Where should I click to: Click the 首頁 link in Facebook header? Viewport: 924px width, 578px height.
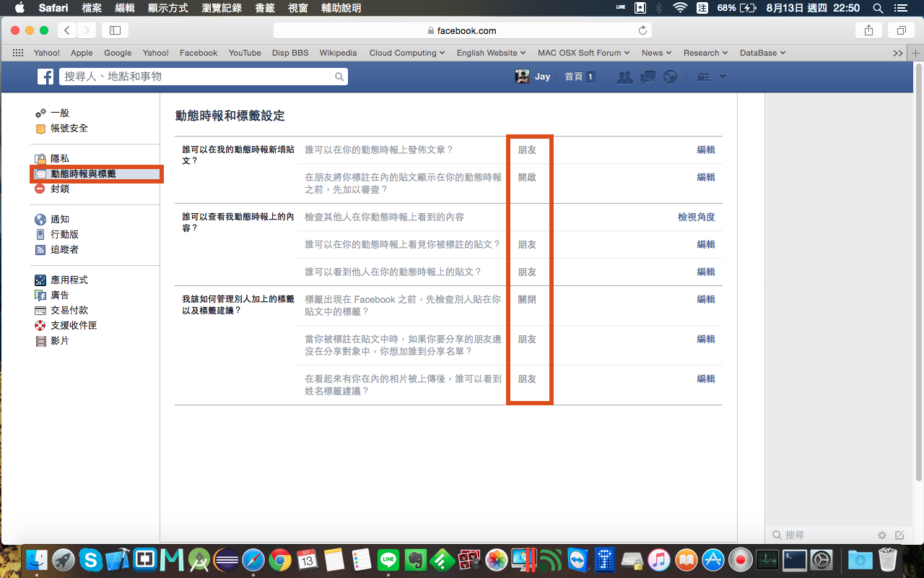(x=573, y=77)
